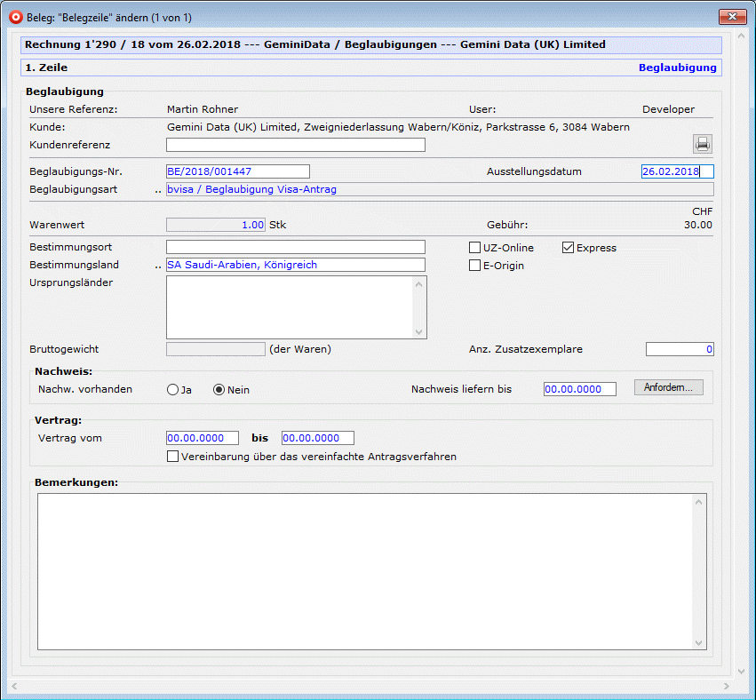
Task: Select the Ja radio button
Action: coord(173,389)
